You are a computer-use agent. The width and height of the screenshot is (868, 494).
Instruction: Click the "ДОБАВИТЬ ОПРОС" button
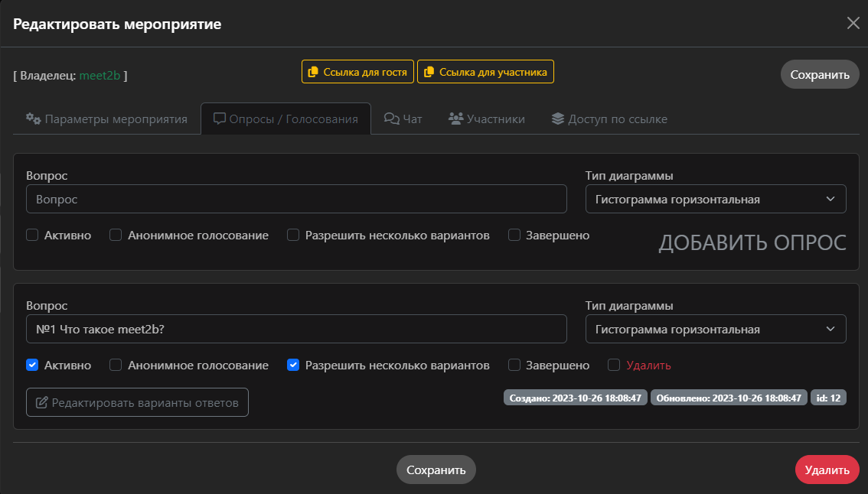(x=752, y=242)
